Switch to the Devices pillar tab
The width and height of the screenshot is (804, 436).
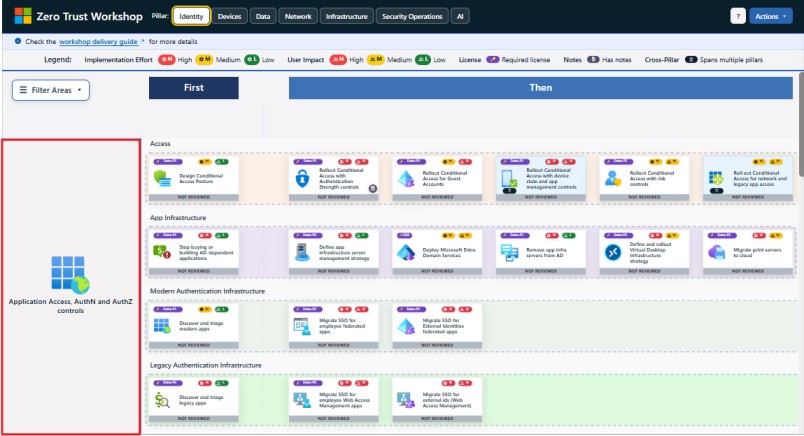[x=229, y=16]
